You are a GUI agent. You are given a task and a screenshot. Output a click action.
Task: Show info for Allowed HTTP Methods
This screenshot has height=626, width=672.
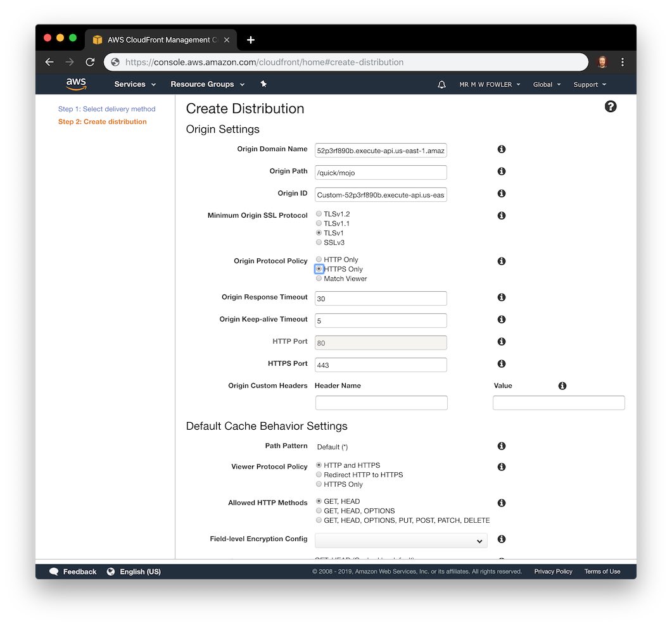pos(502,503)
